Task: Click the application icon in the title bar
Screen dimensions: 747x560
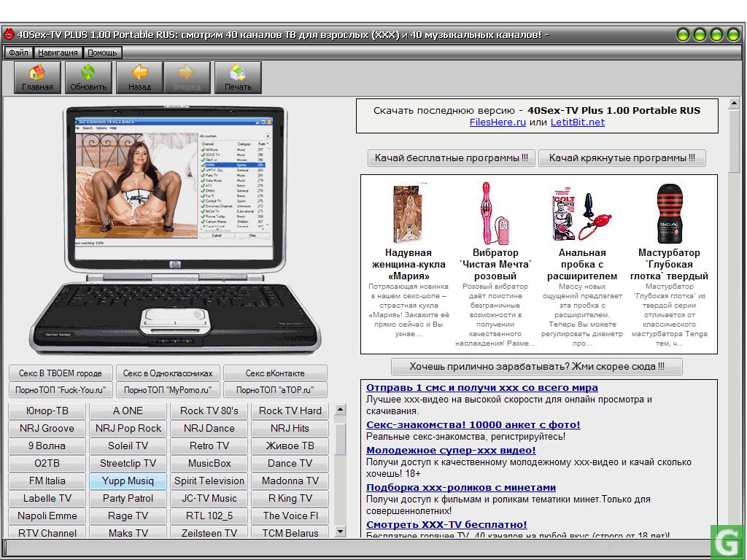Action: (x=9, y=34)
